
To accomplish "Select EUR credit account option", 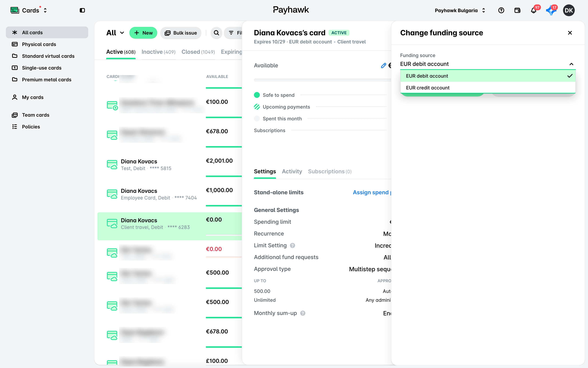I will pos(488,88).
